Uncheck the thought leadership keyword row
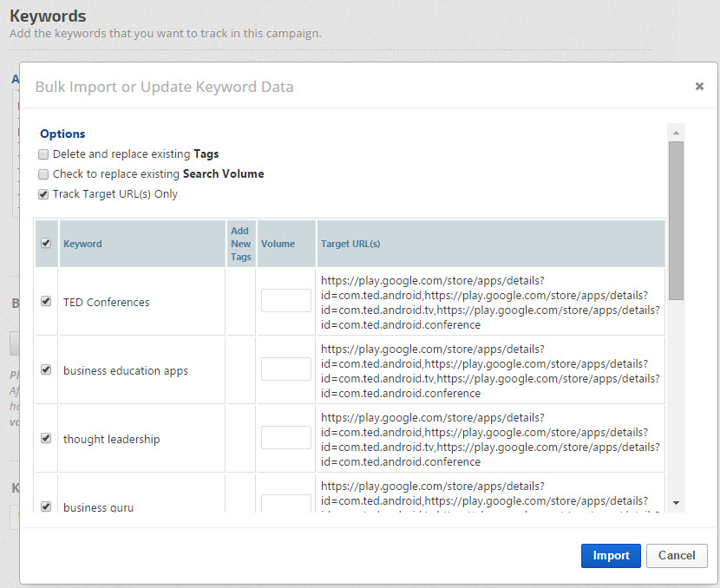Screen dimensions: 720x588 point(46,439)
